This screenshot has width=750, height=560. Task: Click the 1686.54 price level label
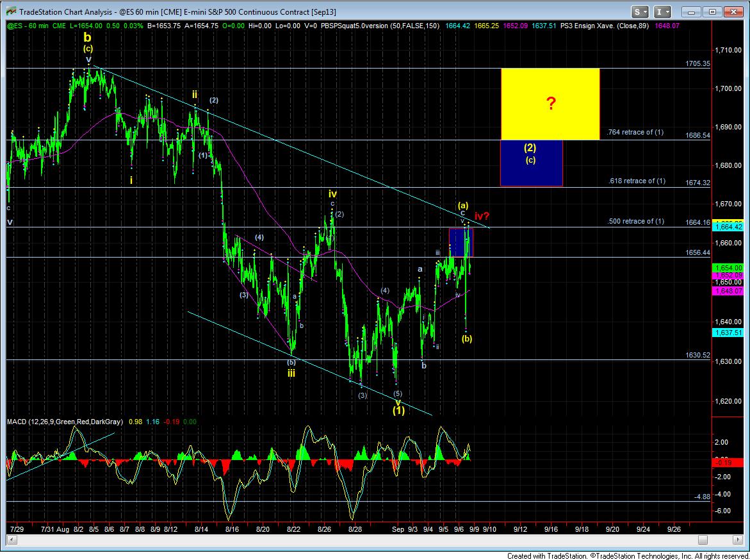[x=698, y=135]
